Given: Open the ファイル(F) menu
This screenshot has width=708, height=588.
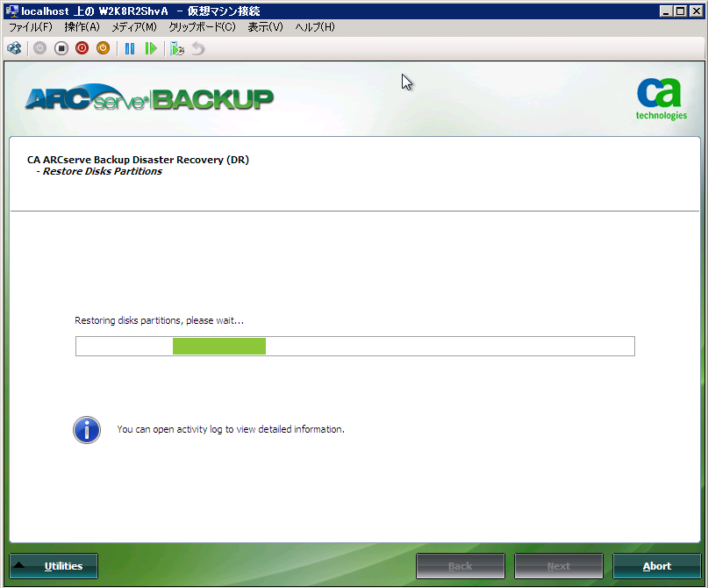Looking at the screenshot, I should click(31, 27).
